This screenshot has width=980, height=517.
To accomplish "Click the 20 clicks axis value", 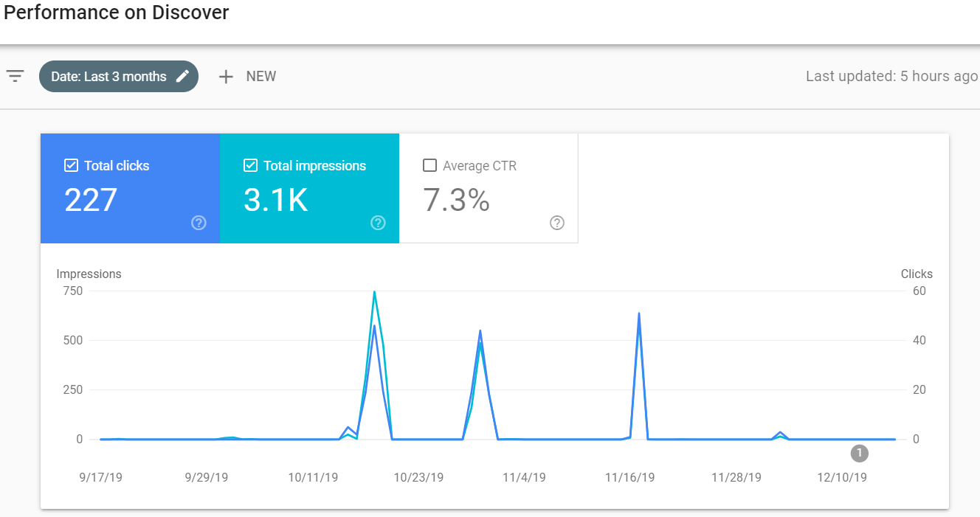I will pyautogui.click(x=919, y=389).
